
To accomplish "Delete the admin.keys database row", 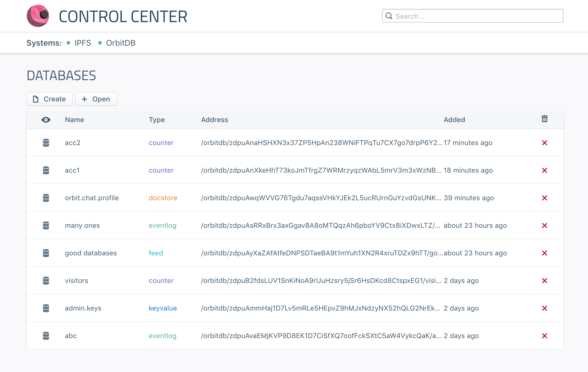I will click(544, 308).
